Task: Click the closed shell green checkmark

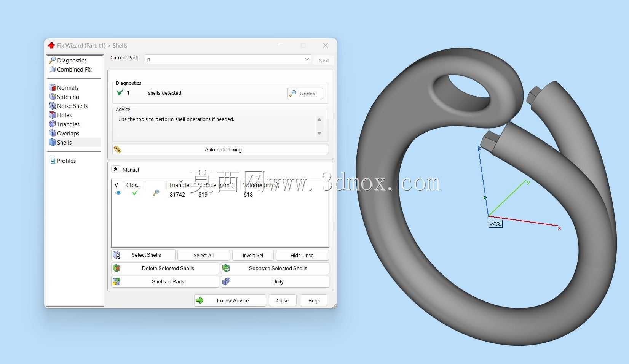Action: 134,193
